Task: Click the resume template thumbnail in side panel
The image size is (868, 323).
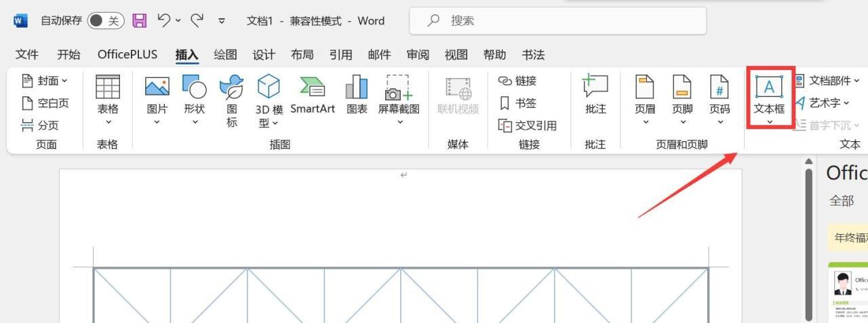Action: [849, 293]
